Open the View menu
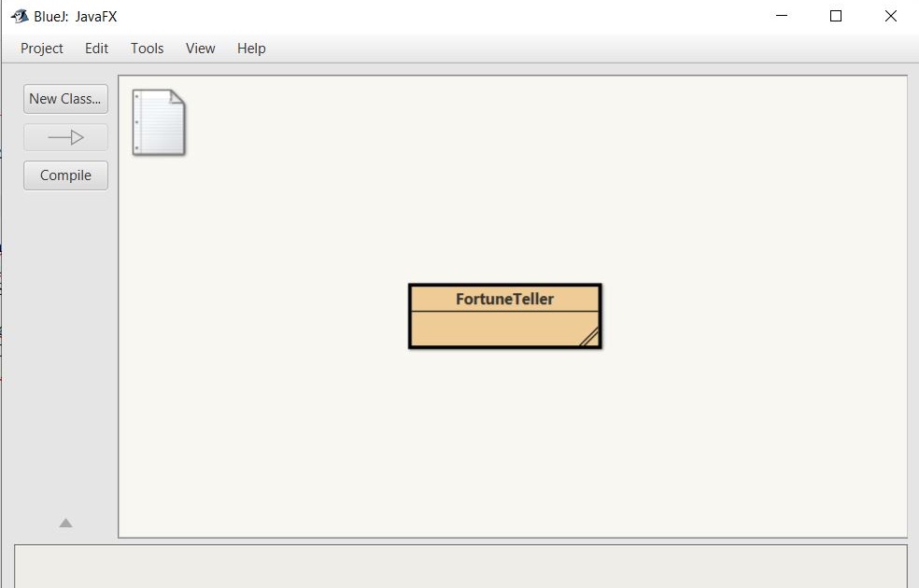The width and height of the screenshot is (919, 588). pyautogui.click(x=200, y=49)
